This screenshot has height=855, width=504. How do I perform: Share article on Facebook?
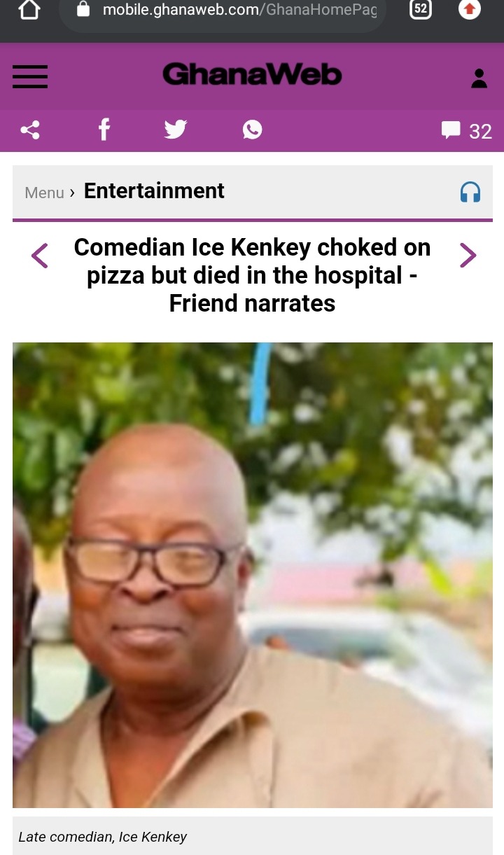pyautogui.click(x=104, y=130)
